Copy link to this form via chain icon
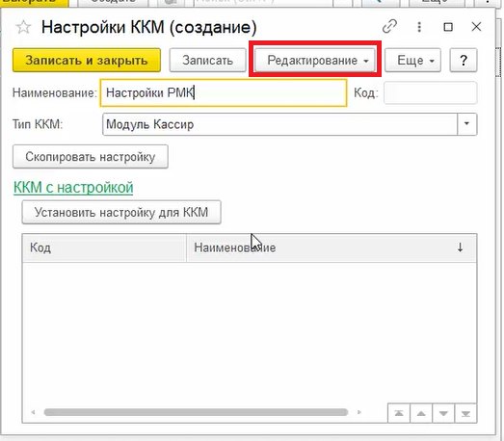The image size is (504, 441). (x=389, y=26)
